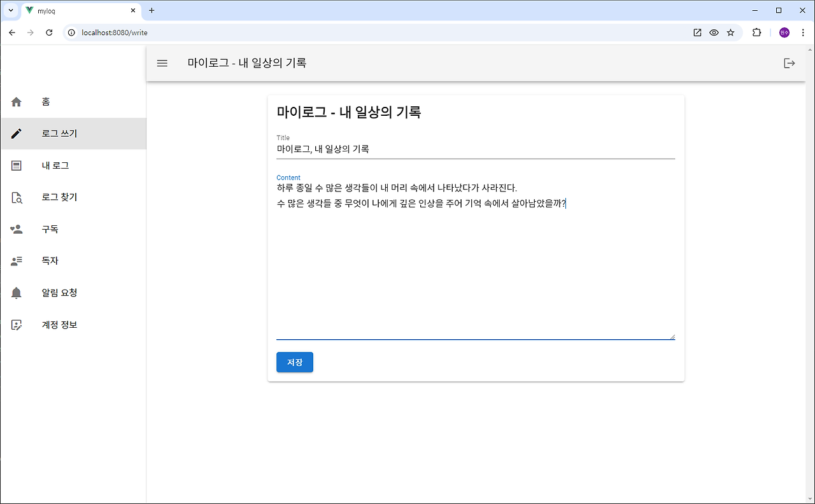Image resolution: width=815 pixels, height=504 pixels.
Task: Open 알림 요청 from the sidebar
Action: (x=73, y=293)
